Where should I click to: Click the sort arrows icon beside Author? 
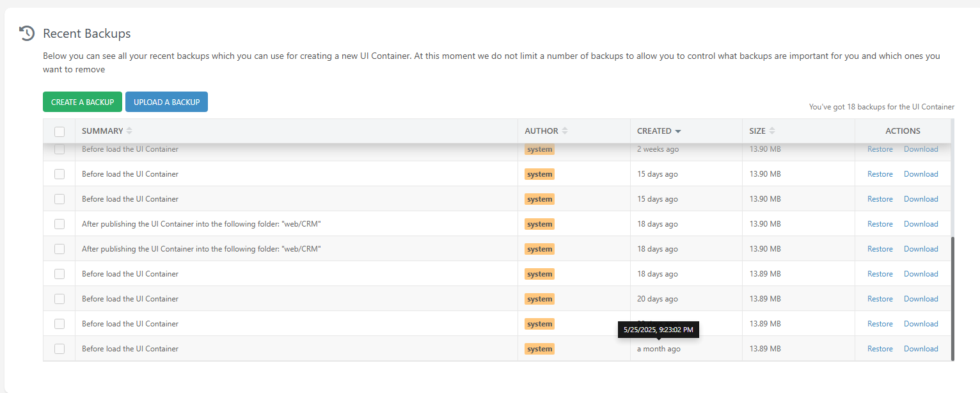[x=565, y=131]
